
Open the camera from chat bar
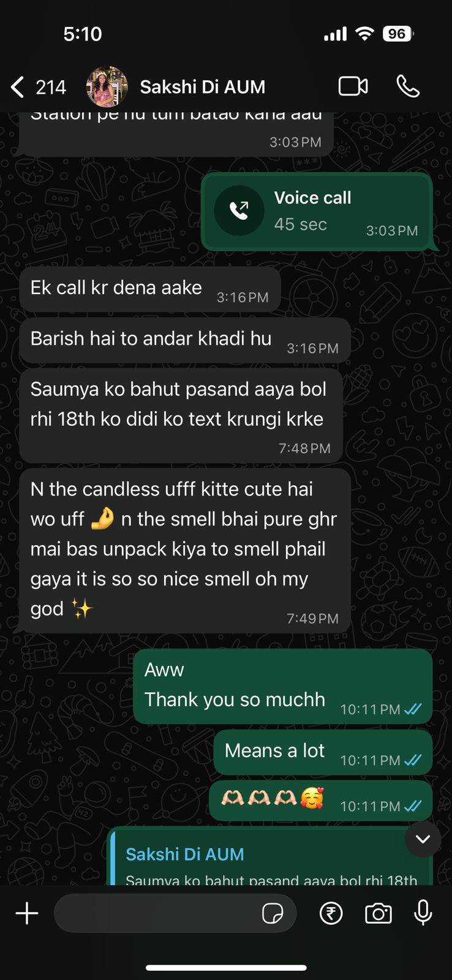coord(379,913)
